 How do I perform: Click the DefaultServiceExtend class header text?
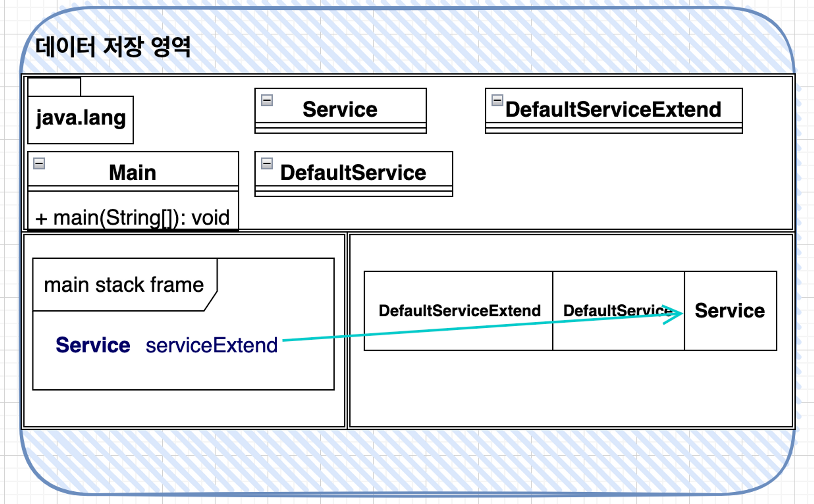click(613, 109)
